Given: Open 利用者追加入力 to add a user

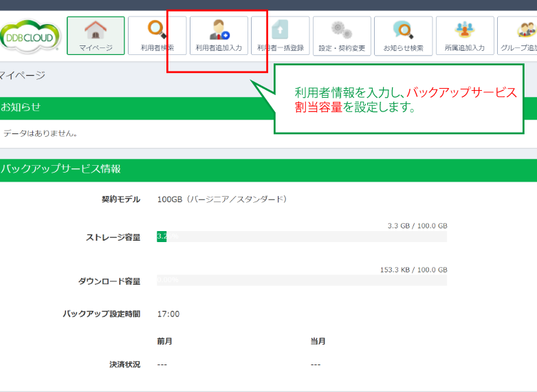Looking at the screenshot, I should [x=219, y=36].
